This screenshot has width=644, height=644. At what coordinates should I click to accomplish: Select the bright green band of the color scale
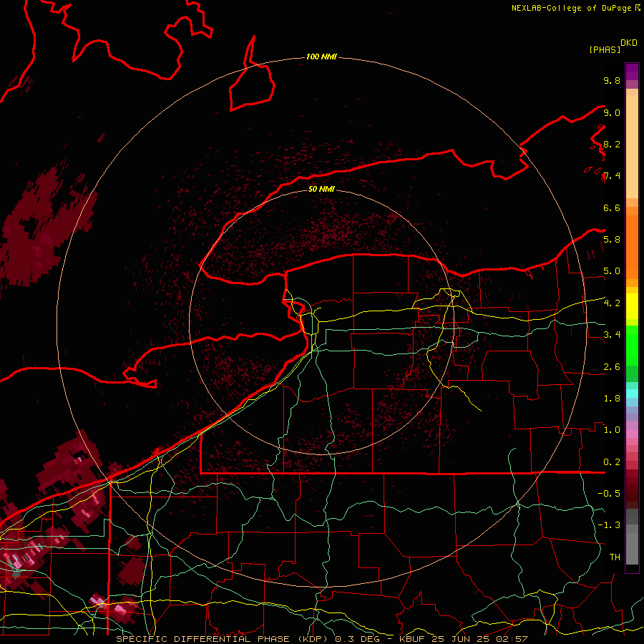pos(632,345)
